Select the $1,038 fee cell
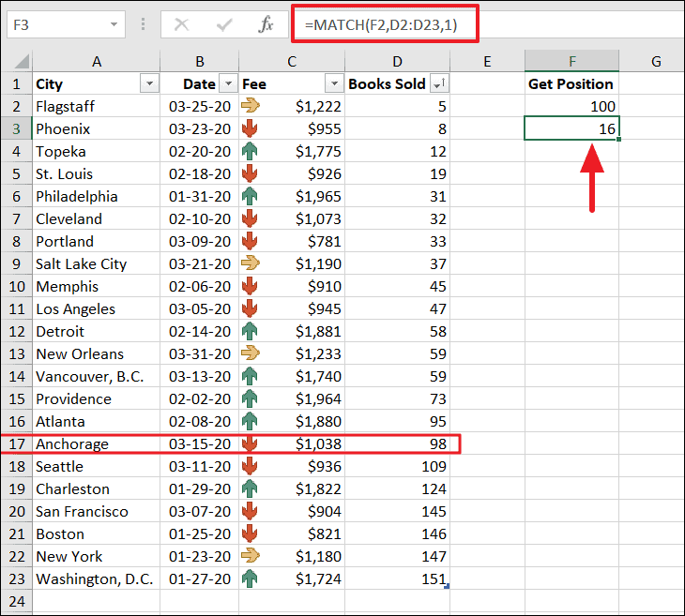This screenshot has width=685, height=616. click(292, 444)
